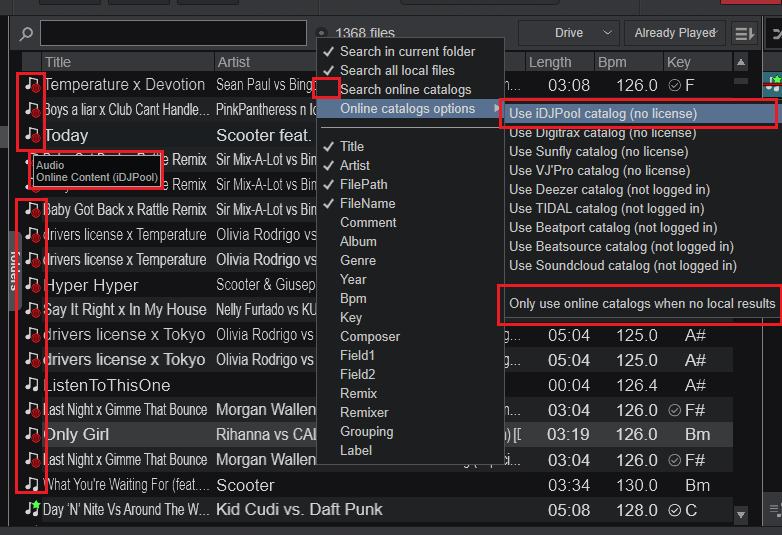This screenshot has height=535, width=782.
Task: Click music note icon of ListenToThisOne row
Action: click(x=32, y=384)
